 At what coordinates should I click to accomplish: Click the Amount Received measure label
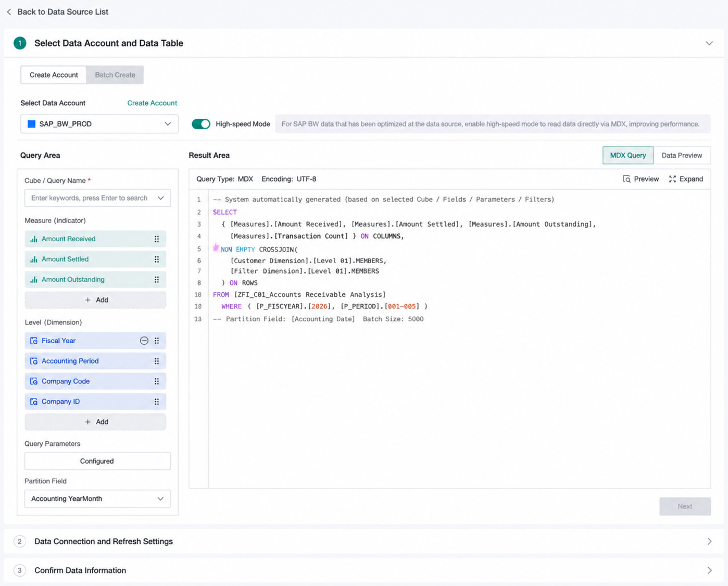pos(68,239)
